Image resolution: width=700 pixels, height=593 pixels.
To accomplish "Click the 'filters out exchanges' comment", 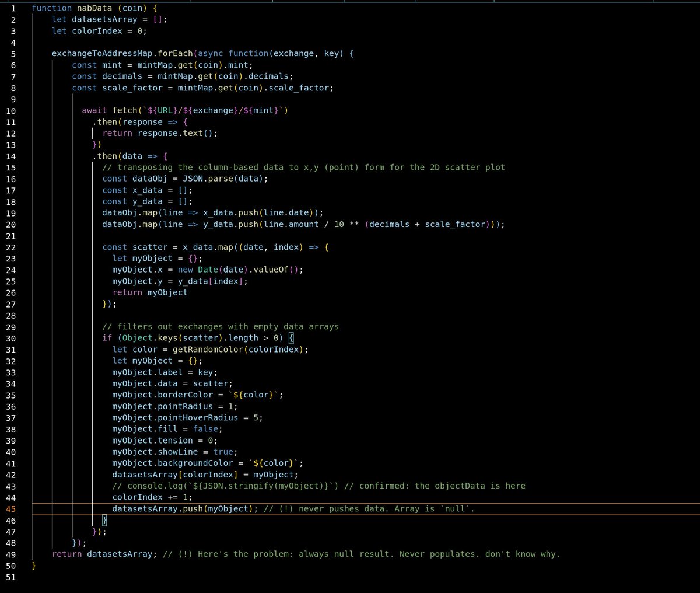I will [220, 326].
